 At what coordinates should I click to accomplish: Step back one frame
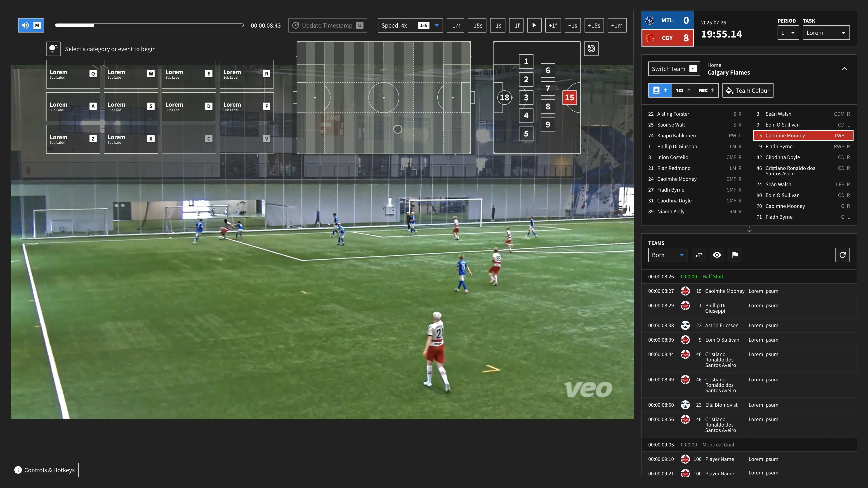pos(516,25)
